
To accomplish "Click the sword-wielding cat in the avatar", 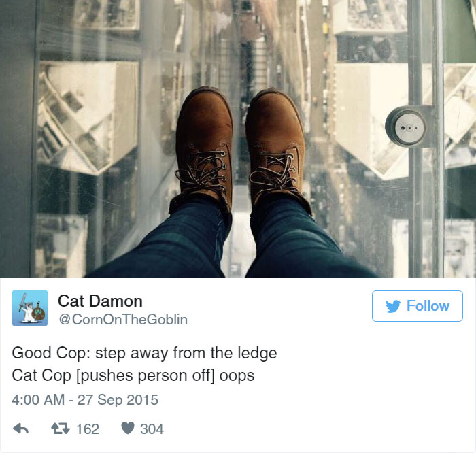I will [x=27, y=309].
